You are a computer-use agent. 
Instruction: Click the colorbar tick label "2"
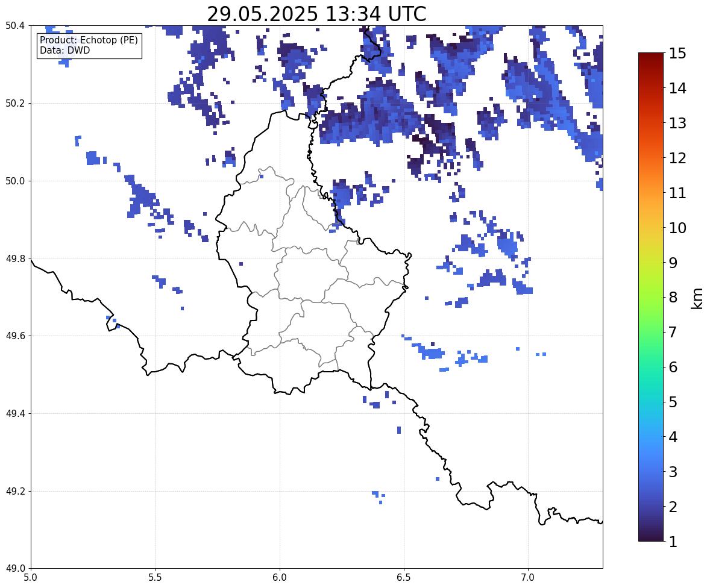(673, 507)
